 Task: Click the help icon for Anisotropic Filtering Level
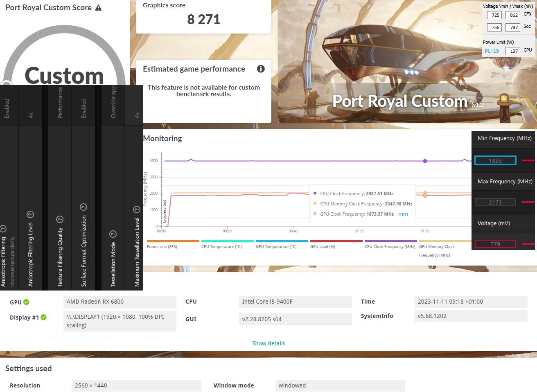30,214
